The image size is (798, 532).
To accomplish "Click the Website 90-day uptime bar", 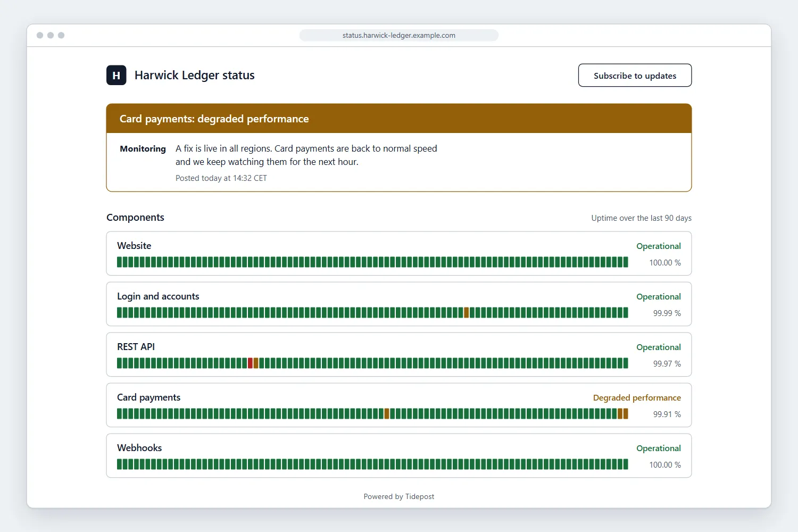I will 372,262.
